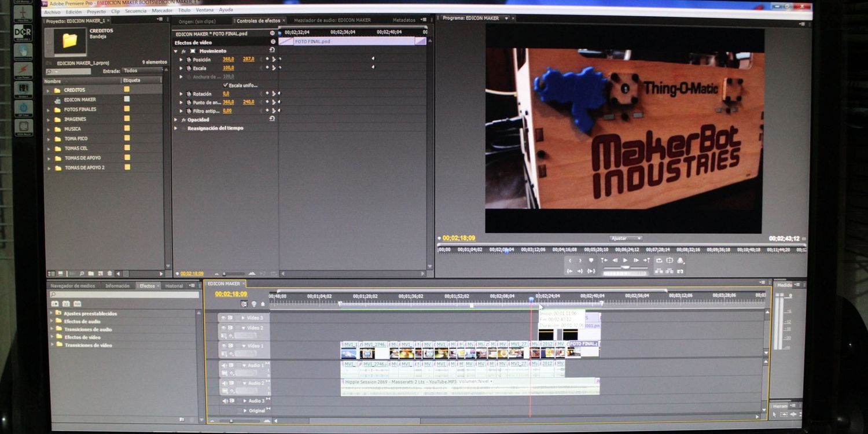Image resolution: width=868 pixels, height=434 pixels.
Task: Click the Selection tool in Herramientas panel
Action: pyautogui.click(x=775, y=414)
